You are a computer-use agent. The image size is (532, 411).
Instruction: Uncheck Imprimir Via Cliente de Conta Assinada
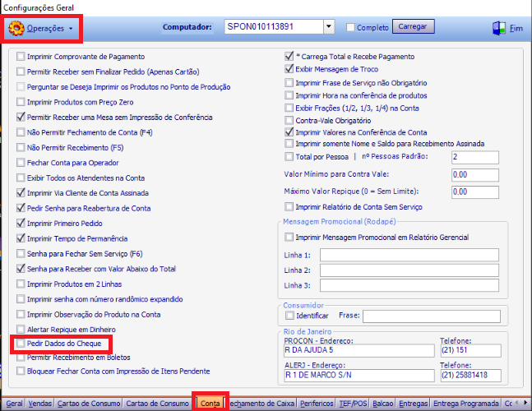coord(21,192)
